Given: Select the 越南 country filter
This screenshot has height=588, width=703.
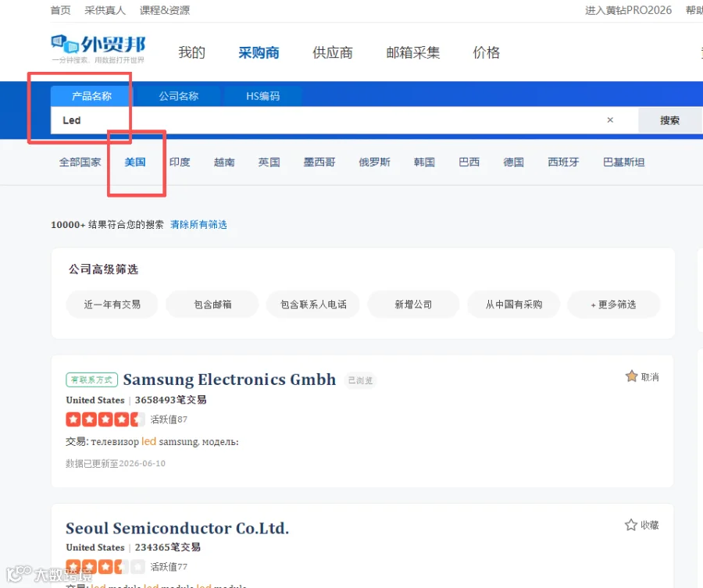Looking at the screenshot, I should click(x=224, y=162).
